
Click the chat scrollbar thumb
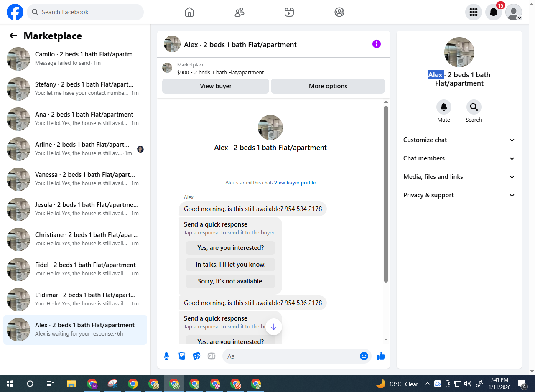[386, 194]
